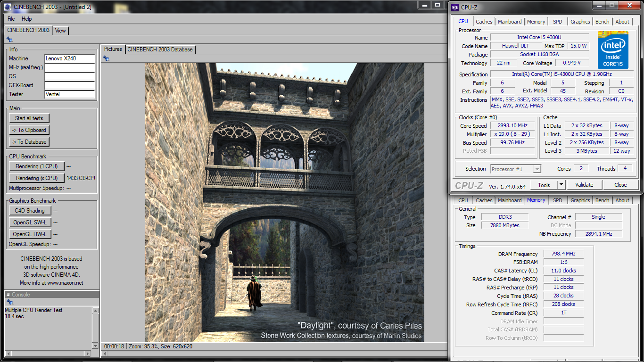The height and width of the screenshot is (362, 644).
Task: Click the Core Speed value 2893.10 MHz
Action: [x=512, y=125]
